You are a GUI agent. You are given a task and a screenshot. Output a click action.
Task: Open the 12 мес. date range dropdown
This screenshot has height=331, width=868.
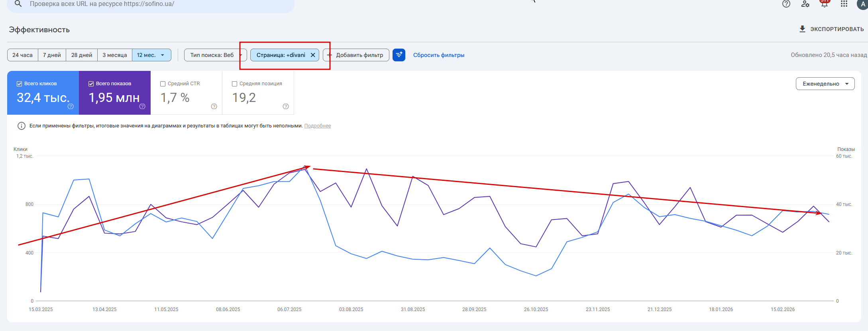[151, 55]
